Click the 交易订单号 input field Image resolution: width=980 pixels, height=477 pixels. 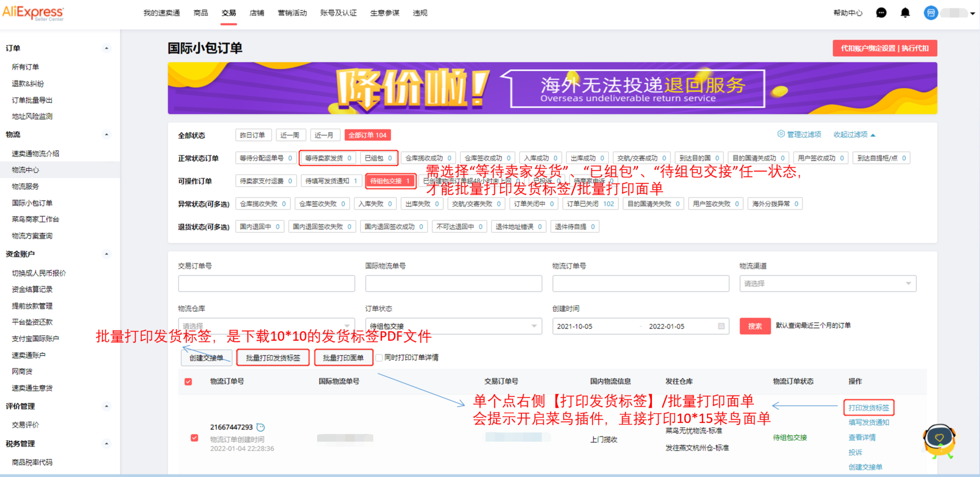point(266,283)
